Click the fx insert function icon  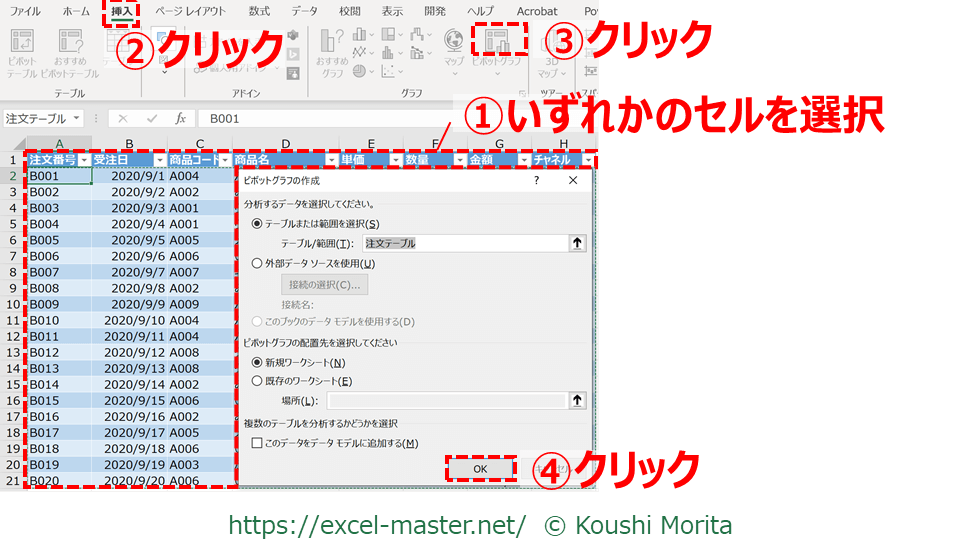[181, 118]
